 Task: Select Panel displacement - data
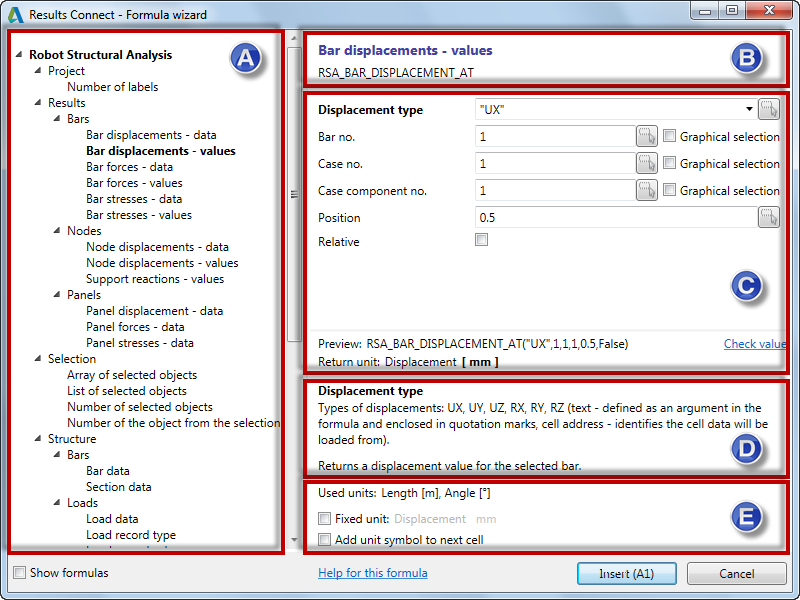pyautogui.click(x=155, y=311)
